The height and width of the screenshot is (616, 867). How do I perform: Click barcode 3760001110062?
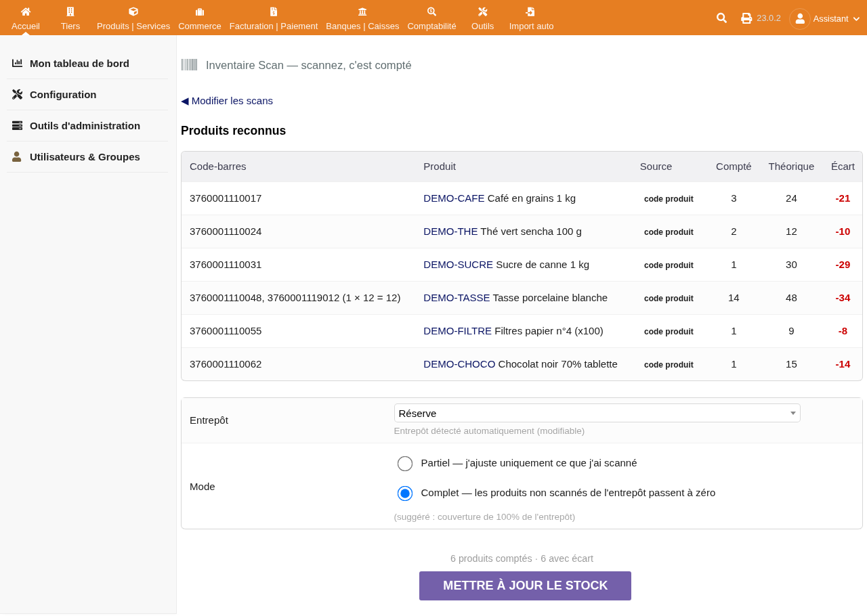tap(226, 364)
